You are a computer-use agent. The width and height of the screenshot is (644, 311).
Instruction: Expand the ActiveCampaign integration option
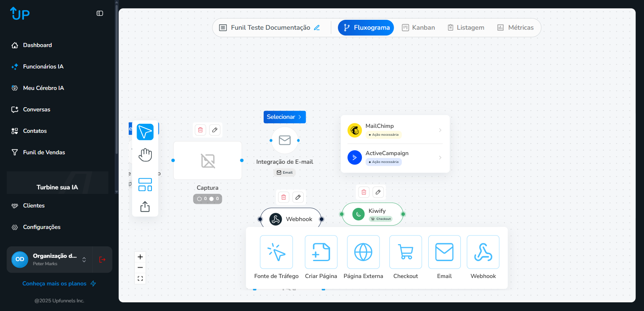pos(395,157)
